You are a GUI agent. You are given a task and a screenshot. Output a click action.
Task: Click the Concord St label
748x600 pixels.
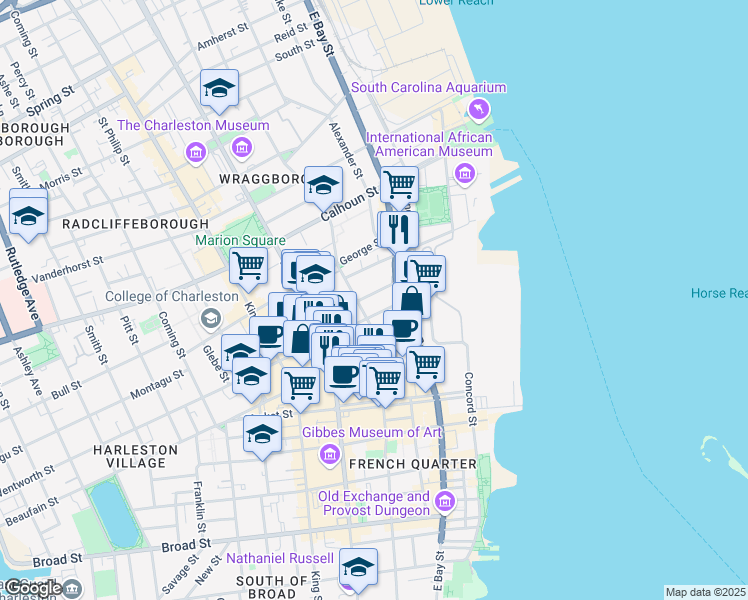pos(470,399)
